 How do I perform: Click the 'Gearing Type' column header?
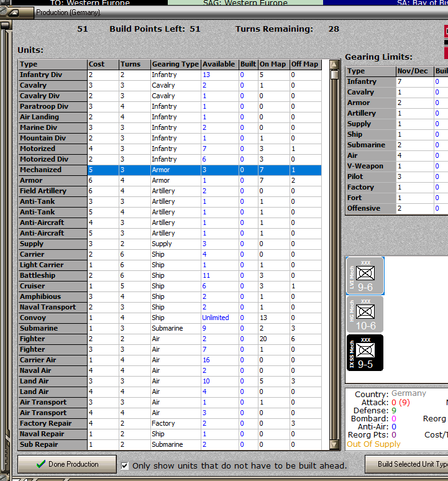tap(176, 64)
